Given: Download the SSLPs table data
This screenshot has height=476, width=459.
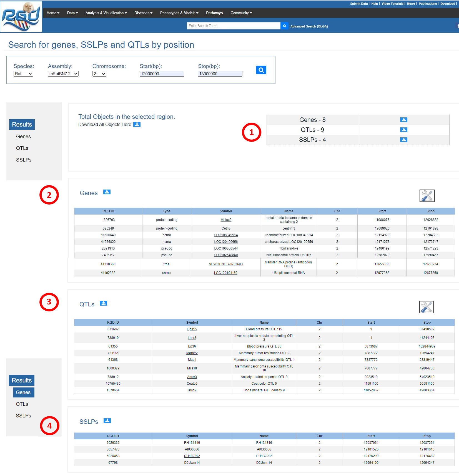Looking at the screenshot, I should pyautogui.click(x=107, y=421).
